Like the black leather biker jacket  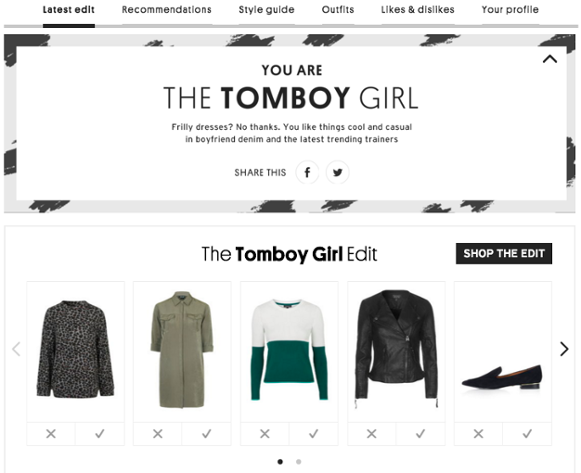pos(420,434)
